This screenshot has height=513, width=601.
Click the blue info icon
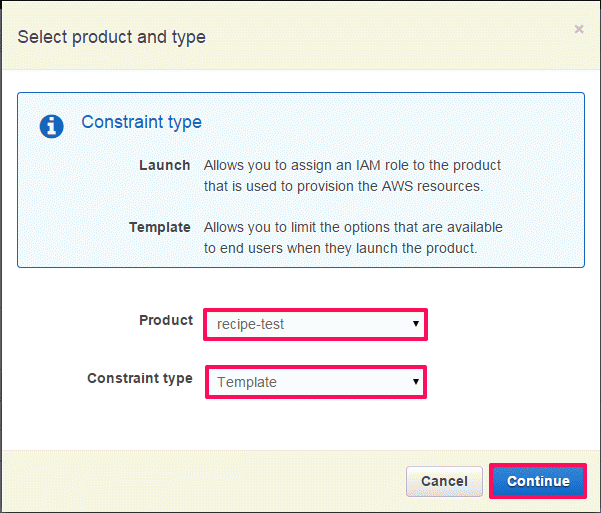click(51, 126)
